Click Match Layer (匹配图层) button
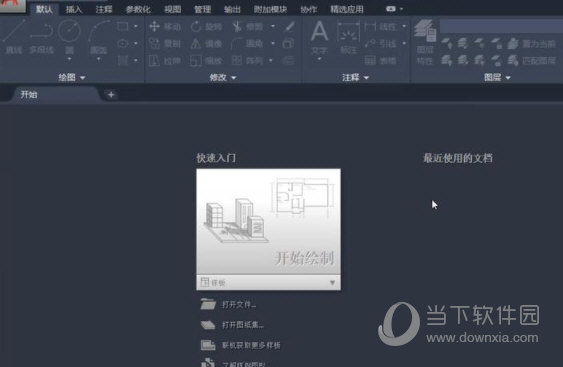This screenshot has width=563, height=367. pyautogui.click(x=531, y=60)
